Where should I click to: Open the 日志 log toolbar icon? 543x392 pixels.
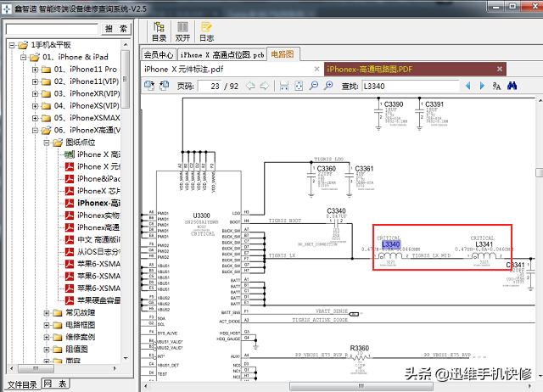click(x=206, y=31)
